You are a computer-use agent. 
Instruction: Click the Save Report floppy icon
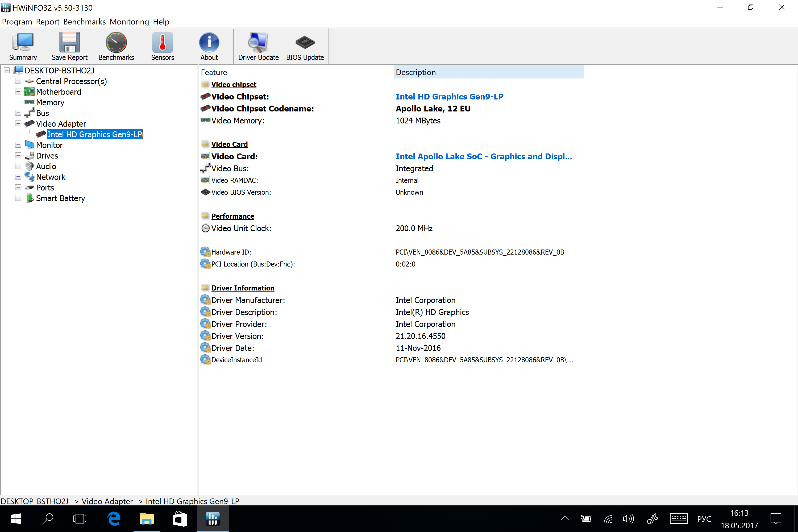pyautogui.click(x=69, y=47)
